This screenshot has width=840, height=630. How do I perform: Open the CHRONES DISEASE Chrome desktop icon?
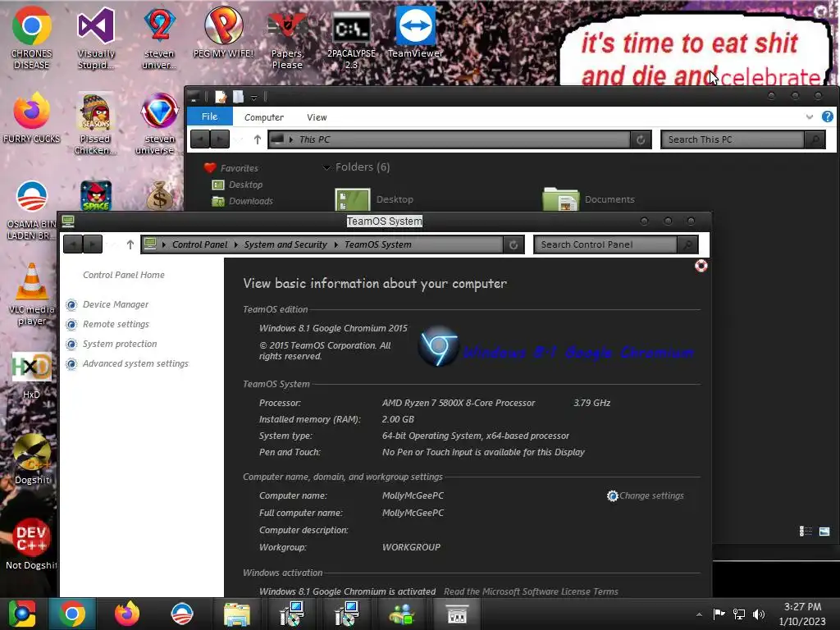coord(32,38)
